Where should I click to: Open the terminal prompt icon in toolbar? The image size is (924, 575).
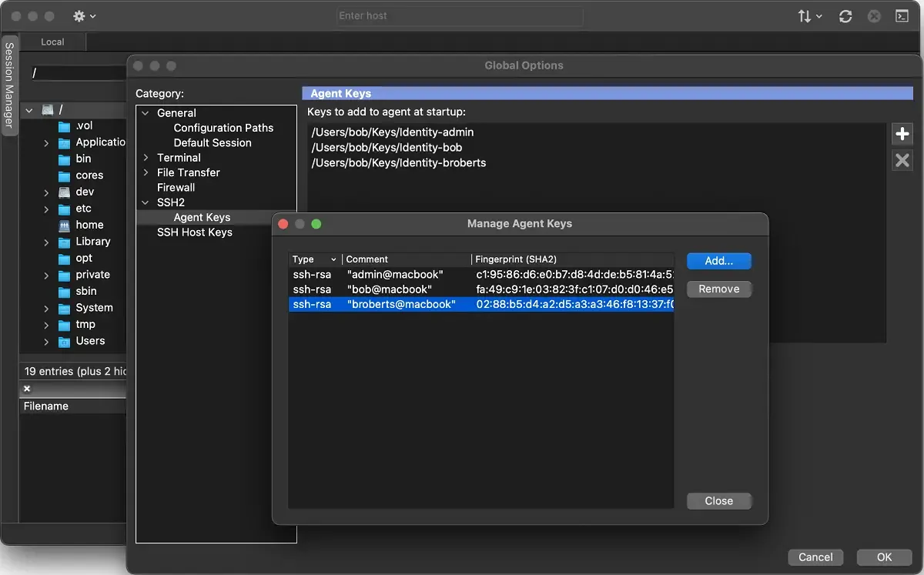click(902, 16)
